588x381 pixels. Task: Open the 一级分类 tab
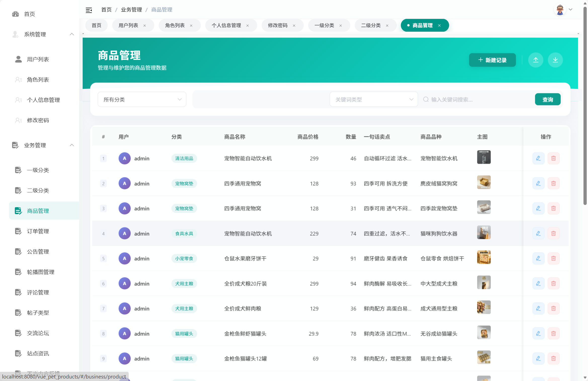point(325,25)
